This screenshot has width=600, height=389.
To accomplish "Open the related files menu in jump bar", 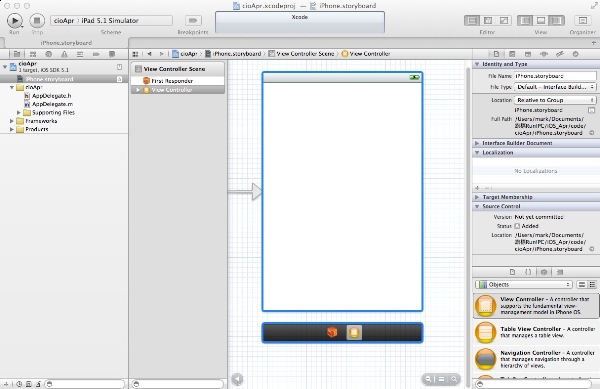I will [135, 54].
